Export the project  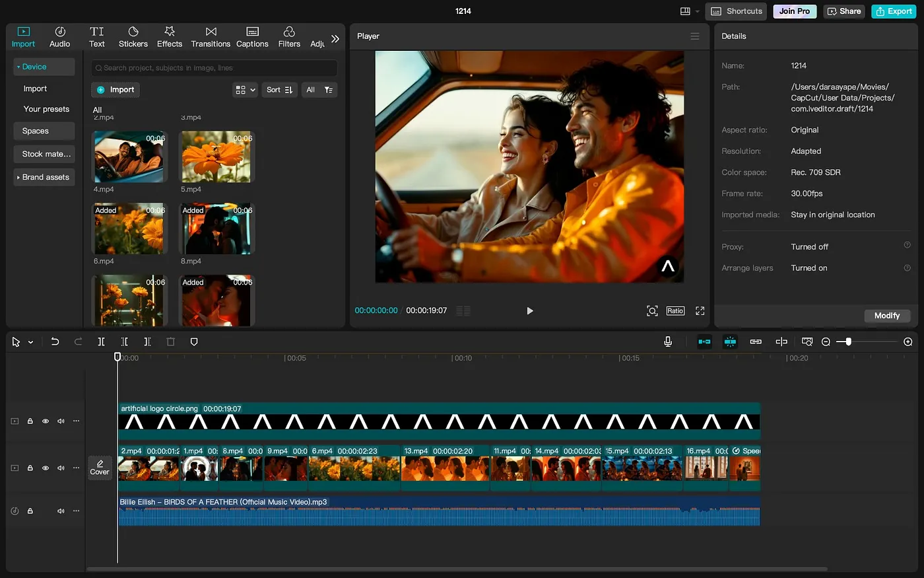pyautogui.click(x=894, y=11)
